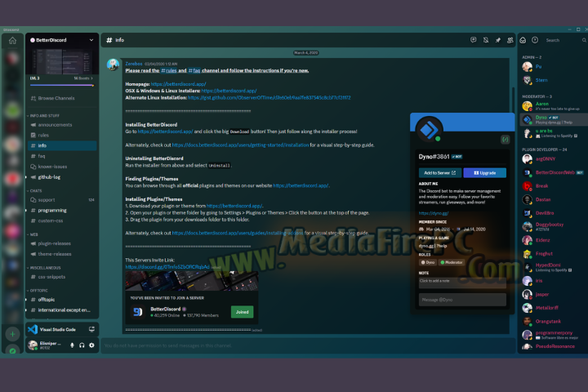The height and width of the screenshot is (392, 588).
Task: Open the github-log channel
Action: 62,177
